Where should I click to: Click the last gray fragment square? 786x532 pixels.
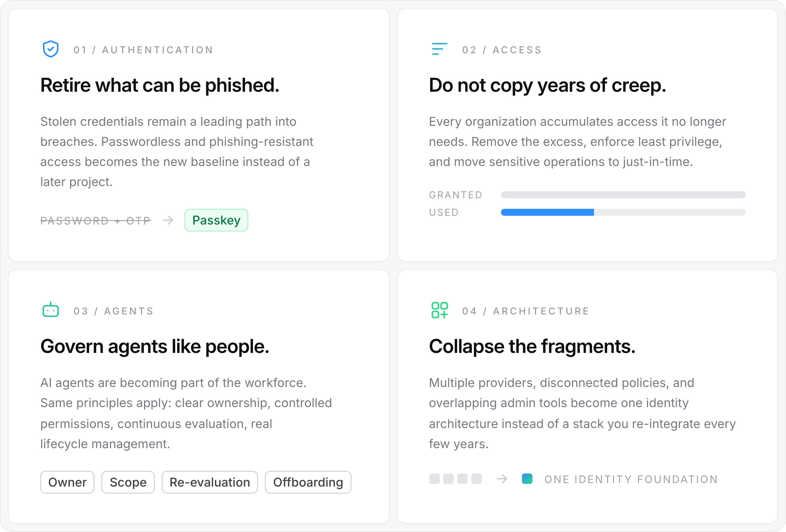click(x=476, y=479)
